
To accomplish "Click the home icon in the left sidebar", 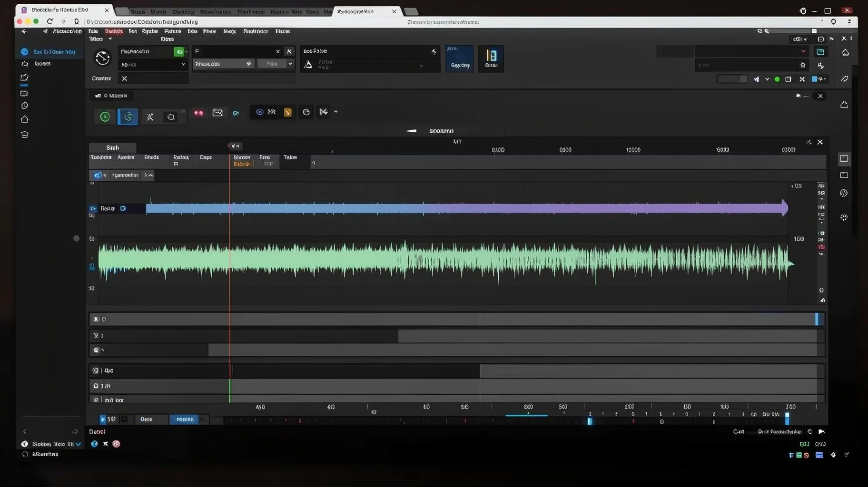I will pyautogui.click(x=24, y=119).
